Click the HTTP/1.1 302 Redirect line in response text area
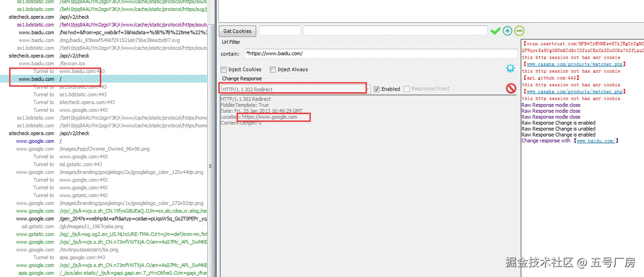Viewport: 644px width, 277px height. coord(246,99)
